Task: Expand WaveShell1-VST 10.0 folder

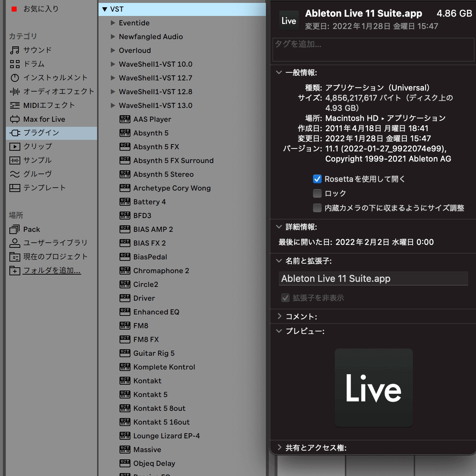Action: point(113,64)
